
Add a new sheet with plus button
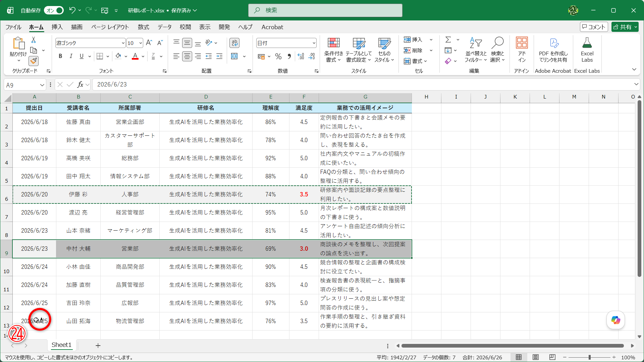98,346
